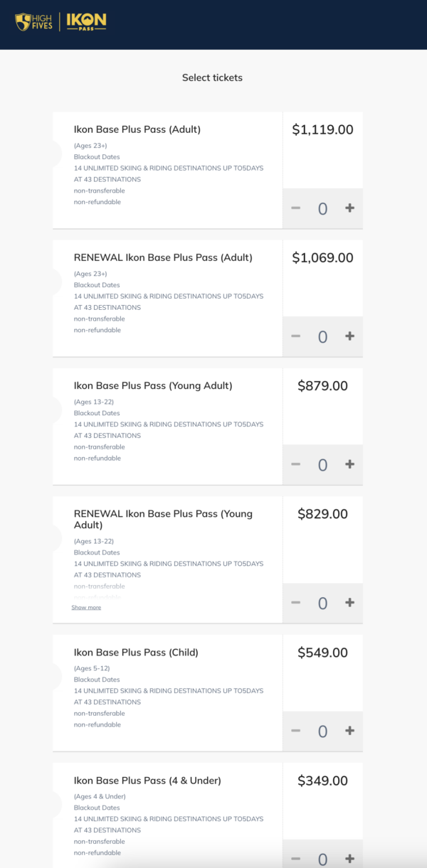This screenshot has height=868, width=427.
Task: Increase quantity of Young Adult pass
Action: 349,464
